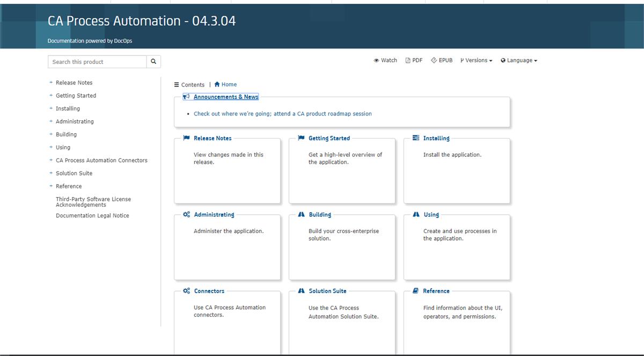This screenshot has width=644, height=356.
Task: Expand Building plus sign in sidebar
Action: pos(51,134)
